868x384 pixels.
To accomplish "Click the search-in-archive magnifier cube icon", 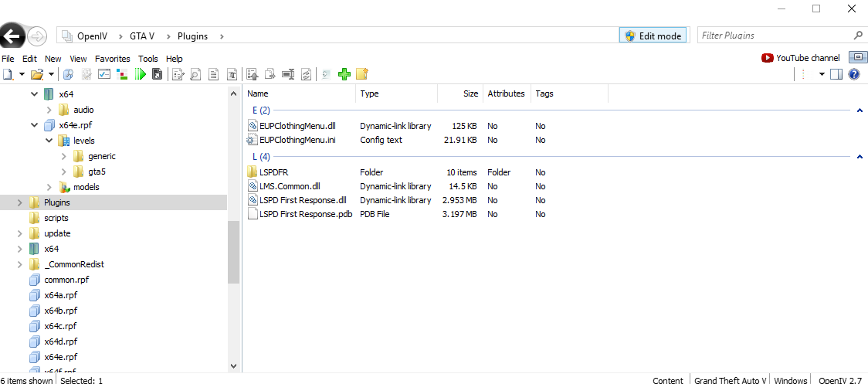I will (x=68, y=73).
